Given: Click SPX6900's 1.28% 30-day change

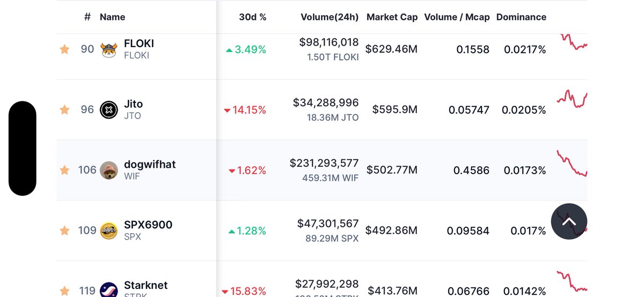Looking at the screenshot, I should tap(247, 231).
